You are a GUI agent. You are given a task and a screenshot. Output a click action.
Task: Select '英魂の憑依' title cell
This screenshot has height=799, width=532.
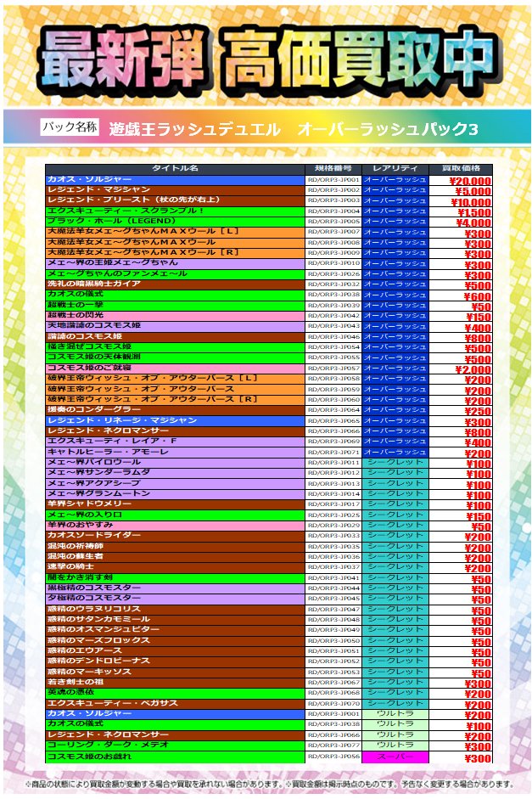tap(175, 693)
